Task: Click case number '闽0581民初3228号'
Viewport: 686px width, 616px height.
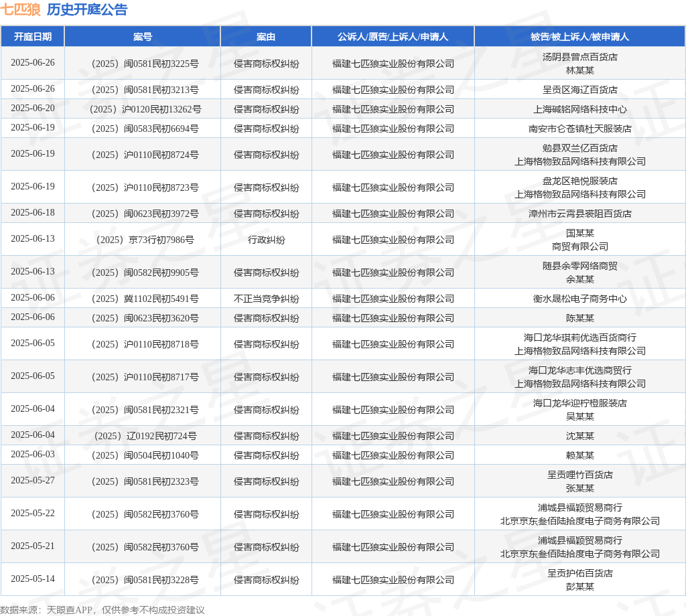Action: pos(161,580)
